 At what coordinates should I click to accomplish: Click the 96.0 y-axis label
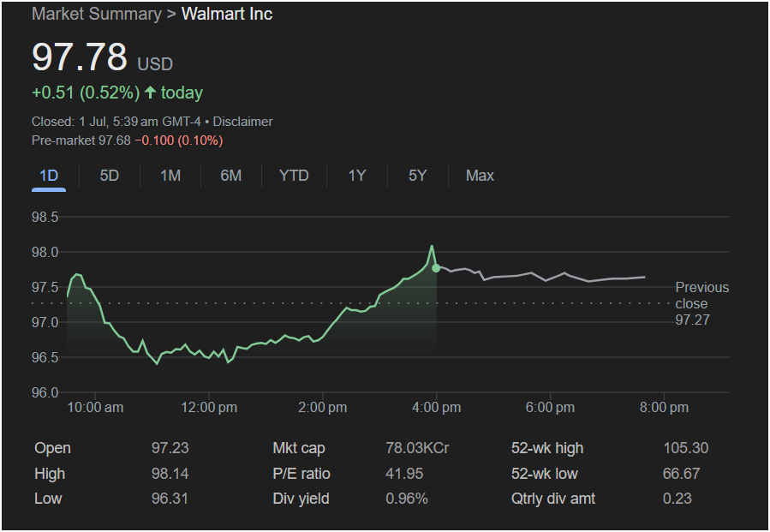pyautogui.click(x=45, y=392)
